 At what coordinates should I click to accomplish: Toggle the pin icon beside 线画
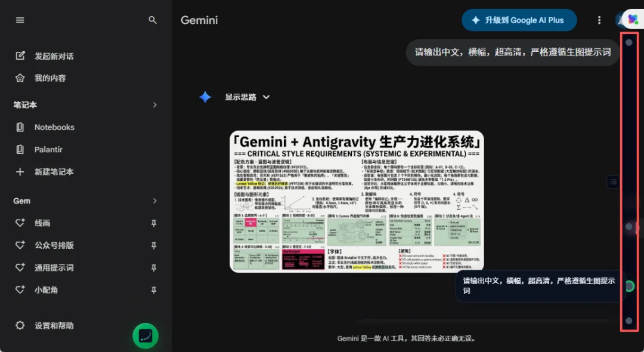154,224
